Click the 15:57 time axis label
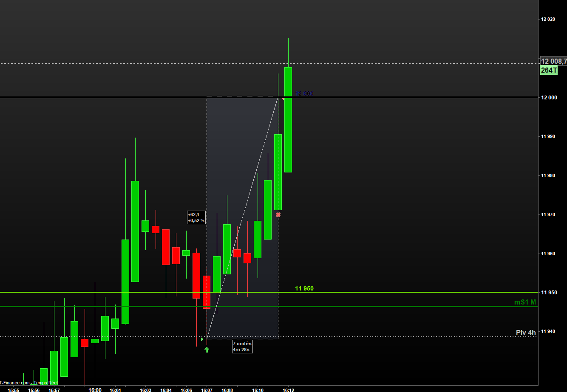 [54, 390]
